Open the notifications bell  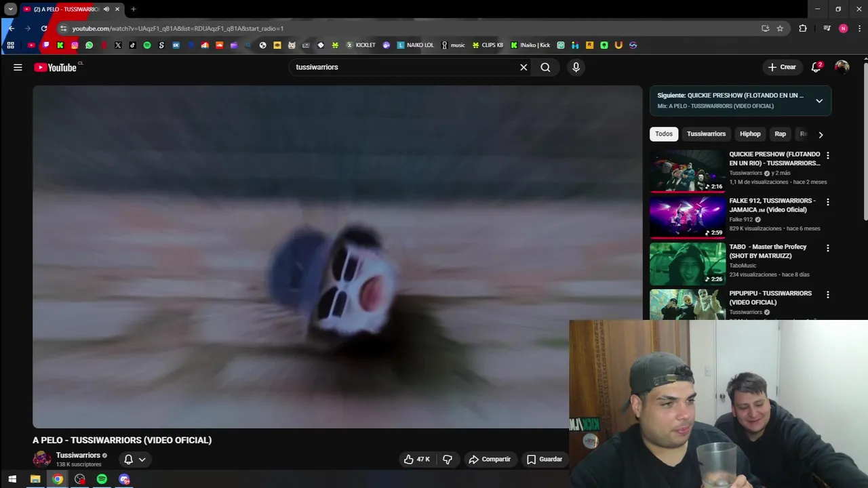coord(816,67)
